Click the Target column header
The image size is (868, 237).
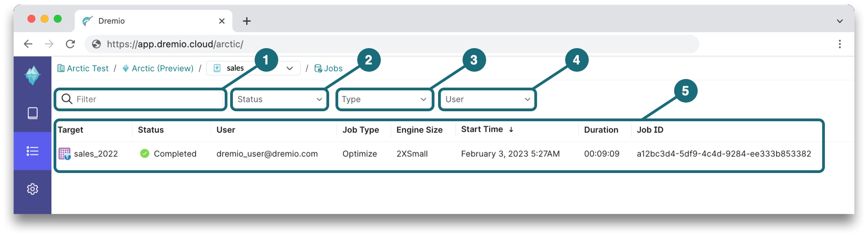[70, 130]
